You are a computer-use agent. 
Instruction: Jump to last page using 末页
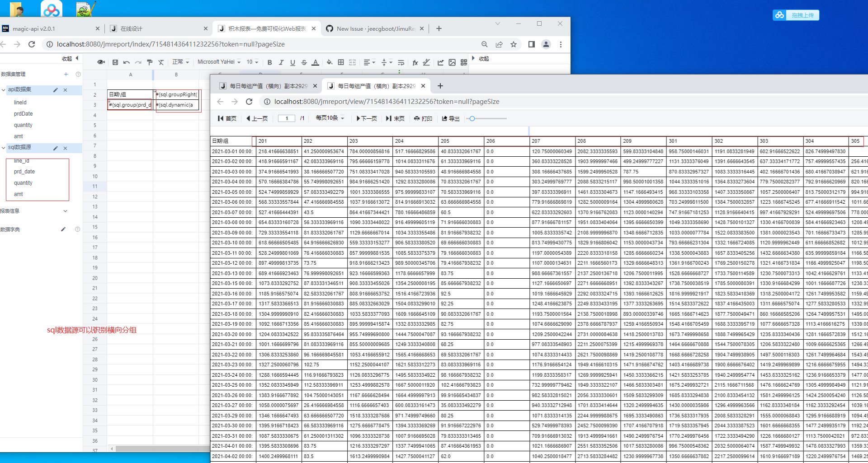click(x=395, y=118)
